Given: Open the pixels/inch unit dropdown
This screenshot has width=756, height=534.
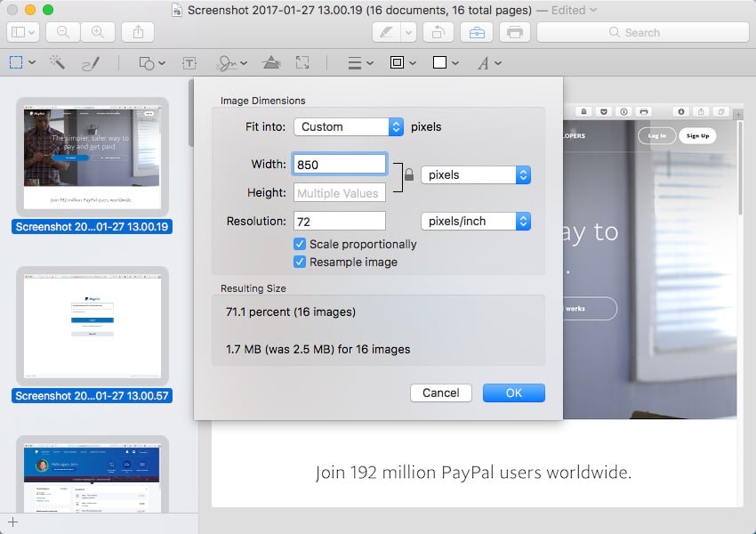Looking at the screenshot, I should click(476, 221).
